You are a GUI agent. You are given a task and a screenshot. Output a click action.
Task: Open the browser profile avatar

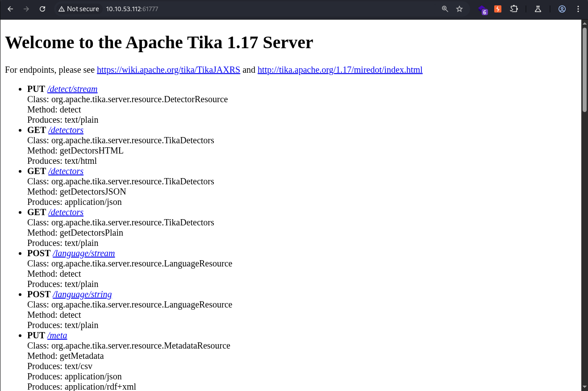tap(562, 9)
